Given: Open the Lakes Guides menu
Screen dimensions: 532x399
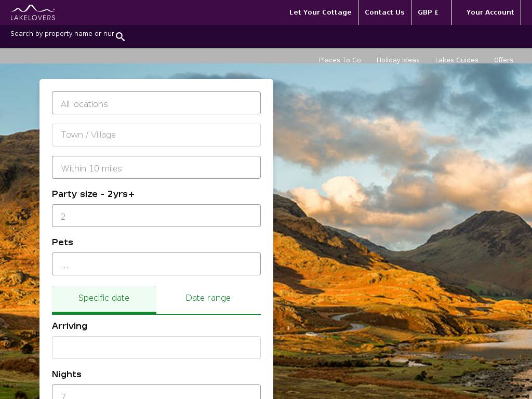Looking at the screenshot, I should pyautogui.click(x=457, y=60).
